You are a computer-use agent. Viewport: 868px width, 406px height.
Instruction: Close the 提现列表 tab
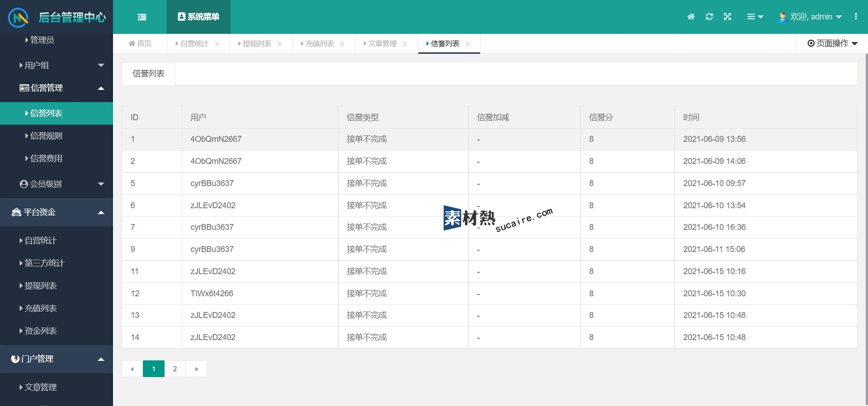point(280,44)
